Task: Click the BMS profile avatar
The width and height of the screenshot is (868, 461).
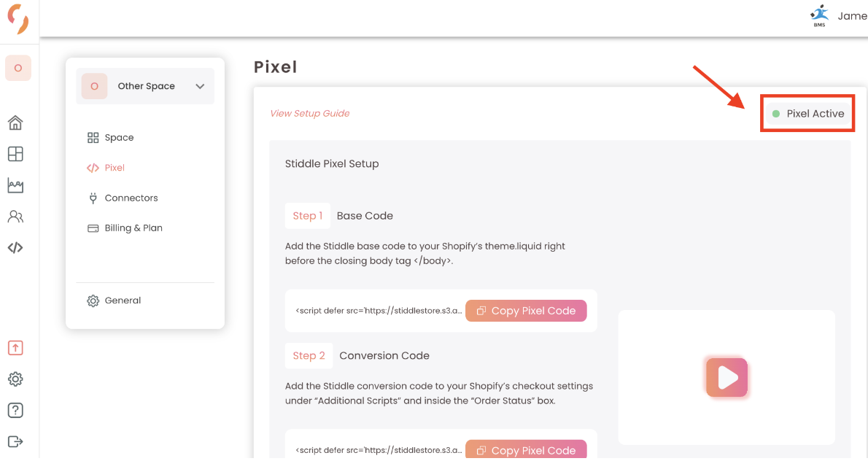Action: coord(819,15)
